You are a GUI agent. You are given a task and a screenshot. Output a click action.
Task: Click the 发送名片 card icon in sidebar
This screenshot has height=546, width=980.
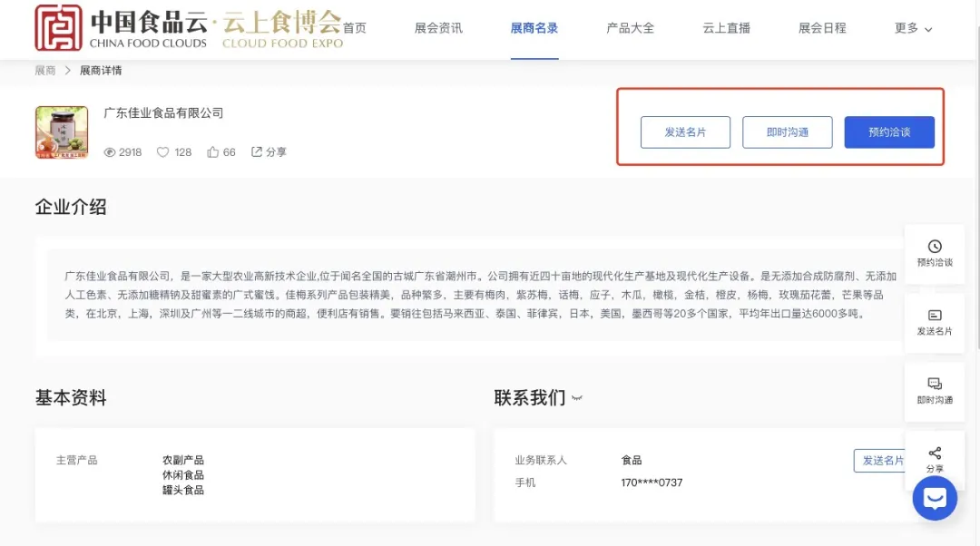[x=935, y=316]
